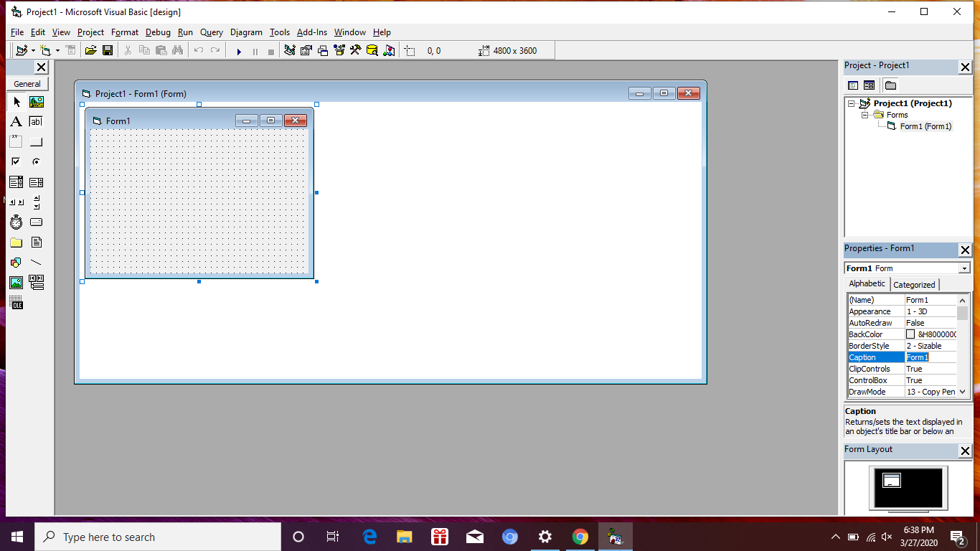Pick the Image control in the toolbox

click(17, 283)
